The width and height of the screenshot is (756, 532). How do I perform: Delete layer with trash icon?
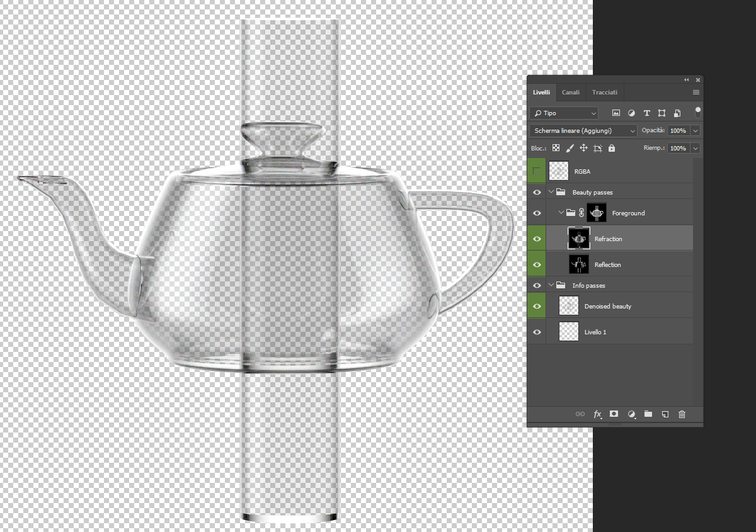(x=682, y=414)
